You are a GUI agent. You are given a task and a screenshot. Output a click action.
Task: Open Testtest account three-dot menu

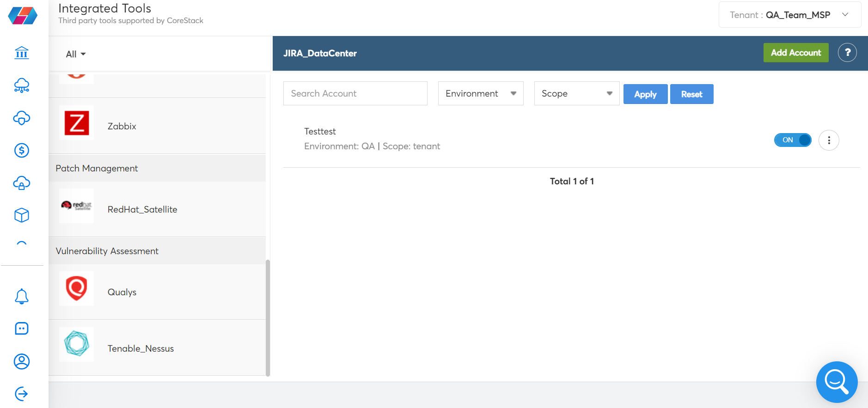click(x=829, y=140)
